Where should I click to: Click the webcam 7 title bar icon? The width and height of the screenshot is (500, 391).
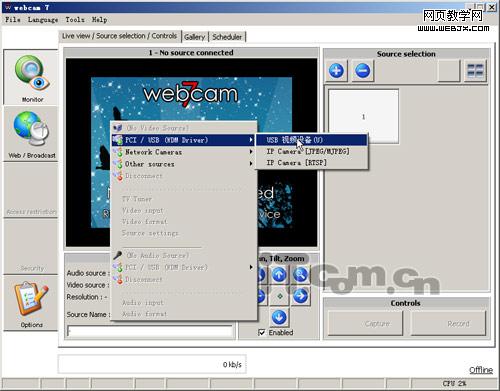click(8, 7)
